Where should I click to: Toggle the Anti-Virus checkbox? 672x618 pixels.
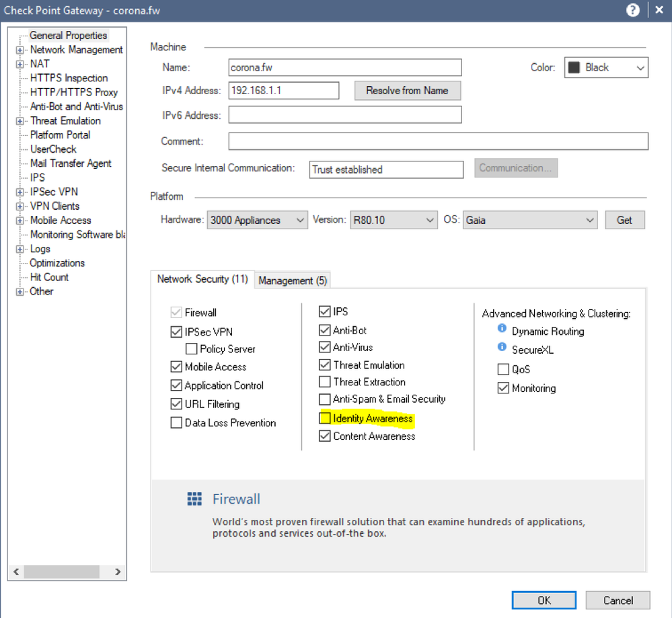[325, 347]
